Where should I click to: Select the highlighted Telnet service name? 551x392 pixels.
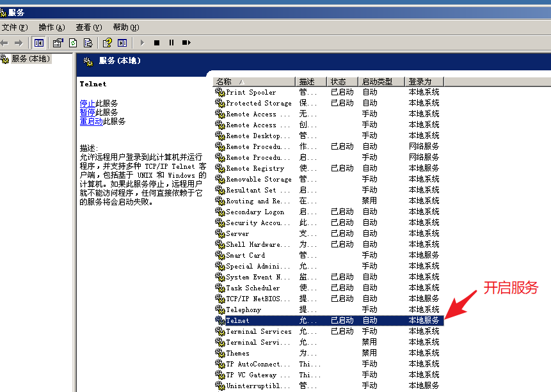click(x=237, y=320)
